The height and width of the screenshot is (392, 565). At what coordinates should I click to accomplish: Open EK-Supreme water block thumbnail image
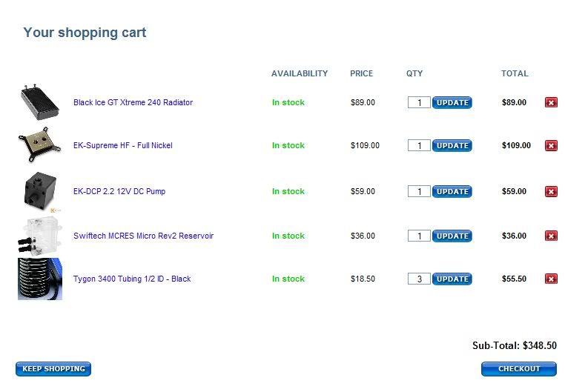click(39, 144)
